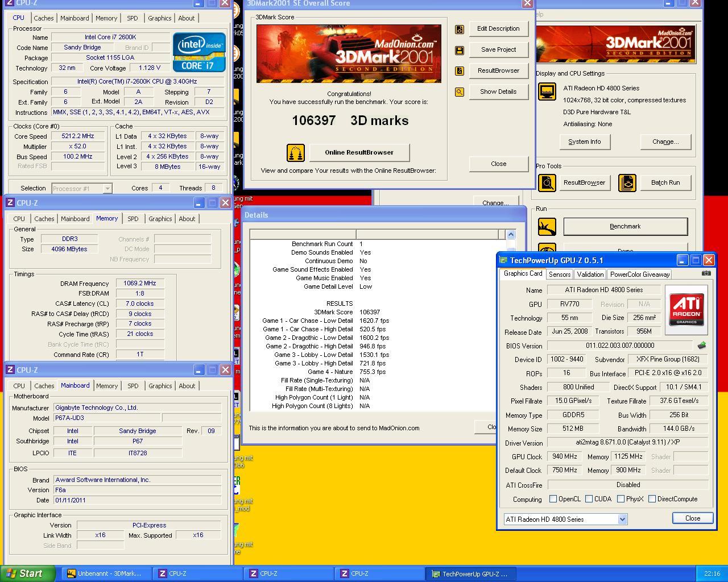Click the MadOnion 3DMark2001 banner in the score window
728x582 pixels.
pos(349,54)
